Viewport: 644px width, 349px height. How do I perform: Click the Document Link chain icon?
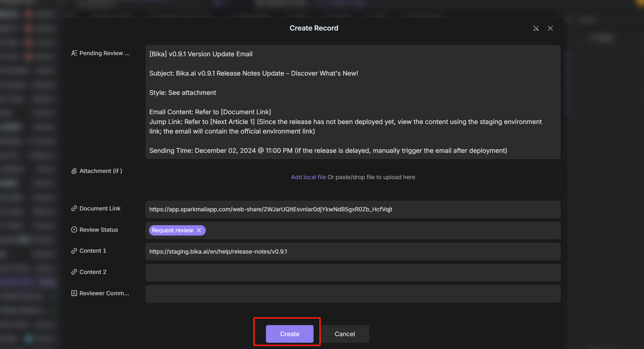click(74, 209)
